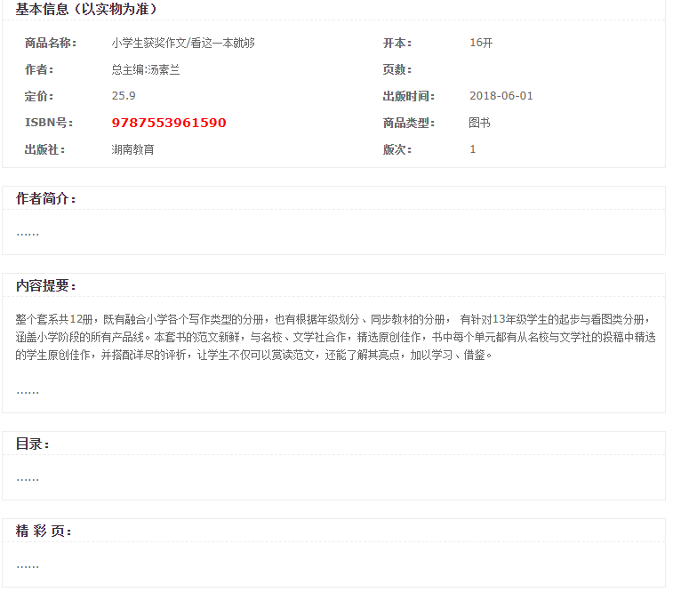Viewport: 681px width, 616px height.
Task: Click the author value 总主编:汤素兰
Action: tap(146, 69)
